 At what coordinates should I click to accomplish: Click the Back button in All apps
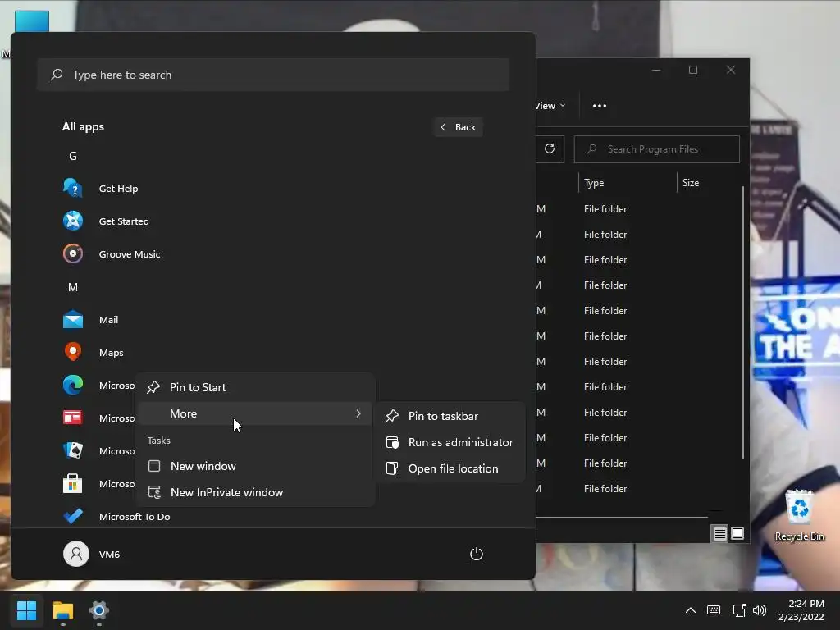[459, 127]
